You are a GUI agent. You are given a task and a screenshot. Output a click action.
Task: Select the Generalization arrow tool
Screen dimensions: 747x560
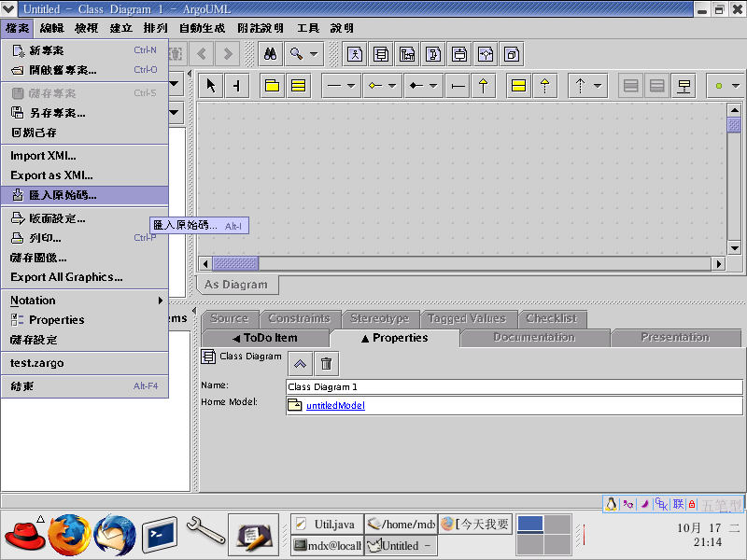(x=483, y=86)
